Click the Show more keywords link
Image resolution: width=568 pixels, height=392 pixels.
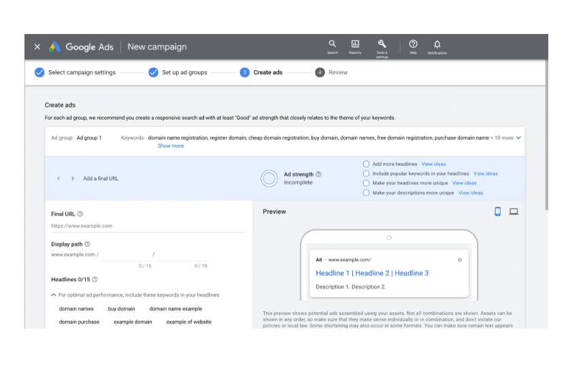[171, 146]
